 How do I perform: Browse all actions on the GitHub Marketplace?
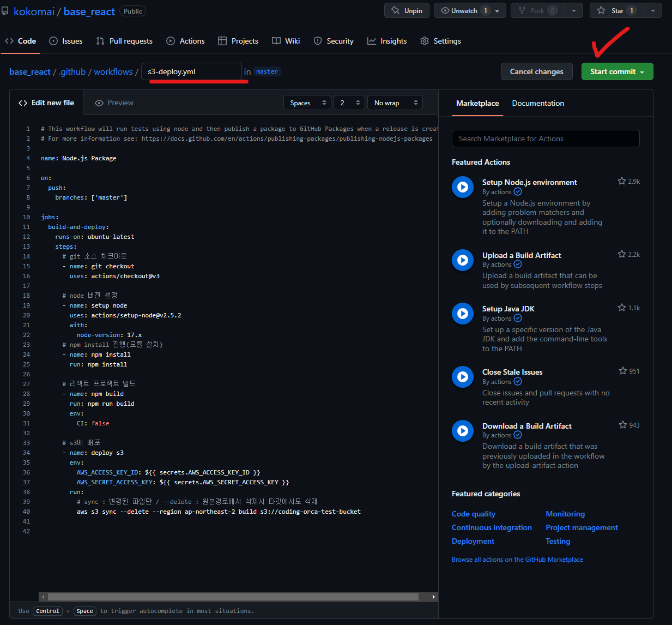coord(517,560)
